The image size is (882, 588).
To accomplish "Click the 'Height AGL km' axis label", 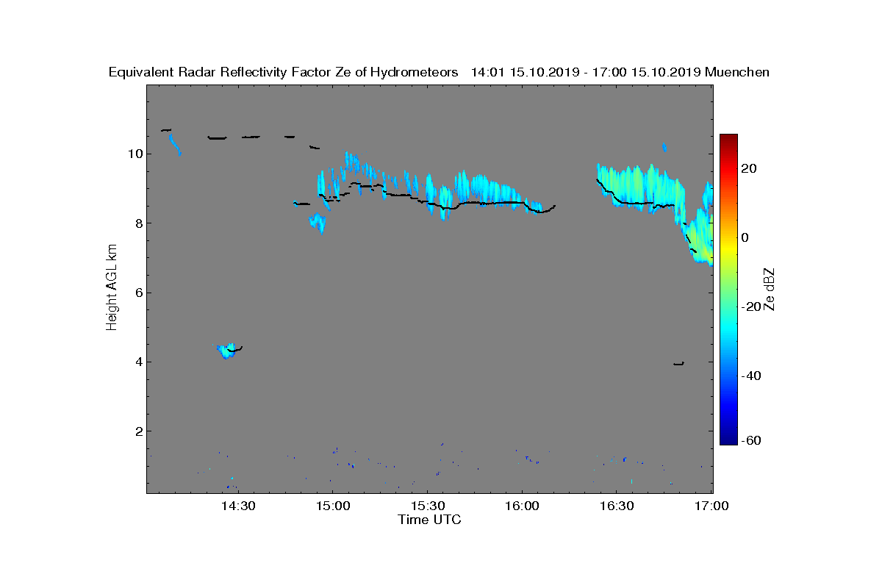I will [x=112, y=288].
